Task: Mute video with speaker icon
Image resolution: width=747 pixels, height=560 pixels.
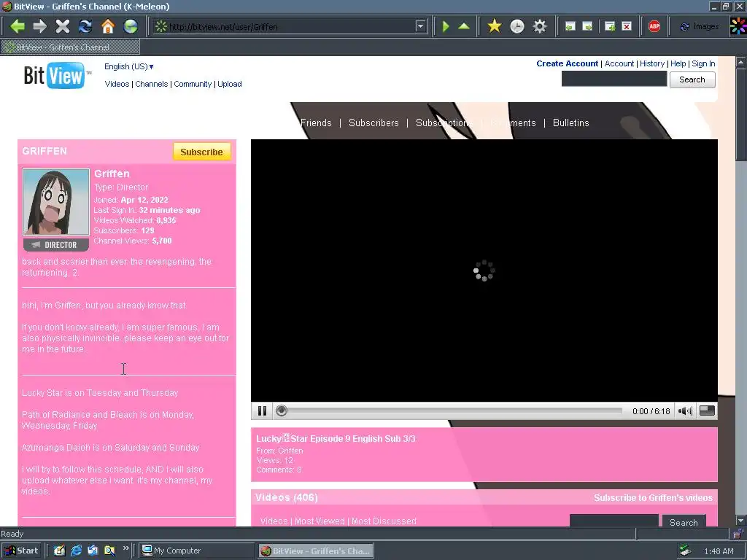Action: [685, 411]
